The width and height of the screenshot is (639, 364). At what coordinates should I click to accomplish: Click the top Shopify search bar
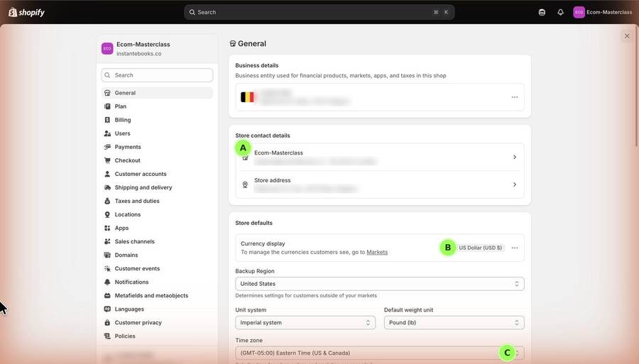click(x=319, y=12)
